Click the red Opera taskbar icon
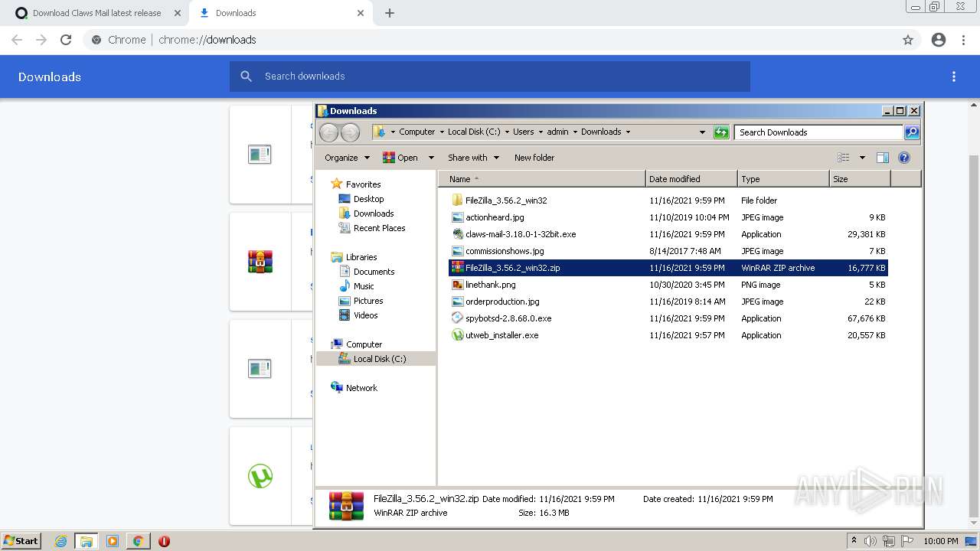The width and height of the screenshot is (980, 551). tap(164, 541)
